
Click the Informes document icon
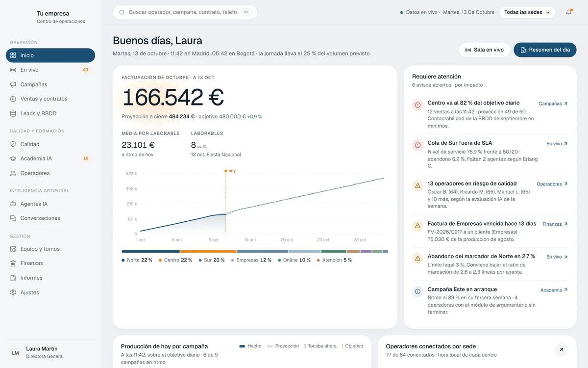(13, 278)
